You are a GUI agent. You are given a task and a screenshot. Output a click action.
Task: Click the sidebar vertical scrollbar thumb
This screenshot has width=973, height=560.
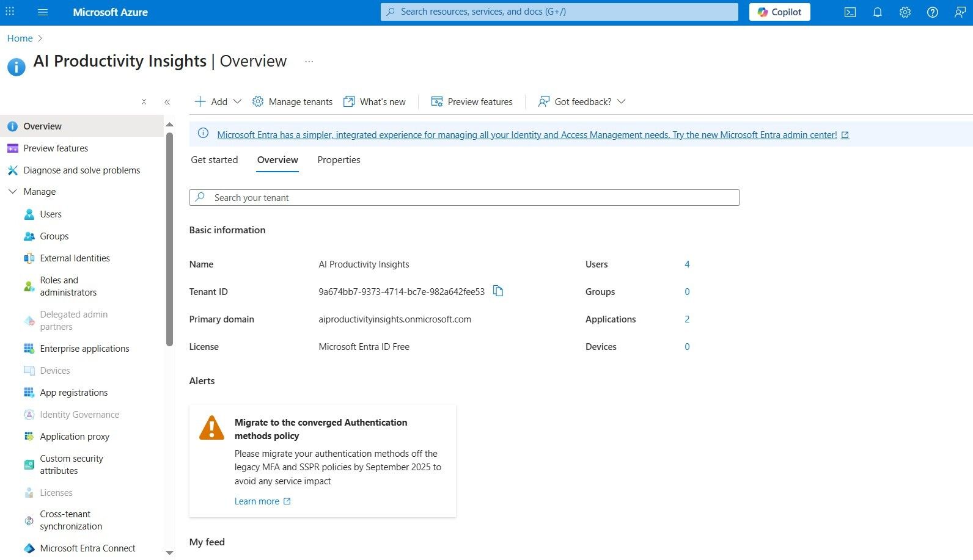click(x=169, y=239)
